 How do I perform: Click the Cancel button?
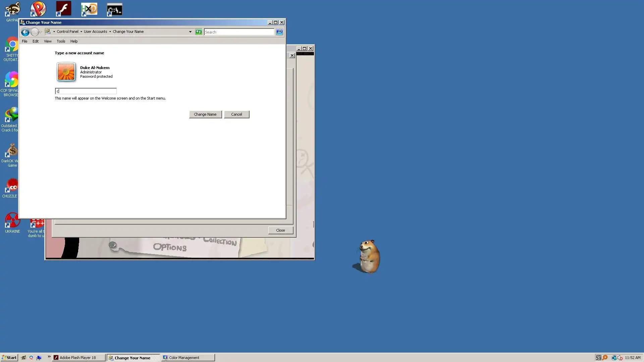[236, 114]
